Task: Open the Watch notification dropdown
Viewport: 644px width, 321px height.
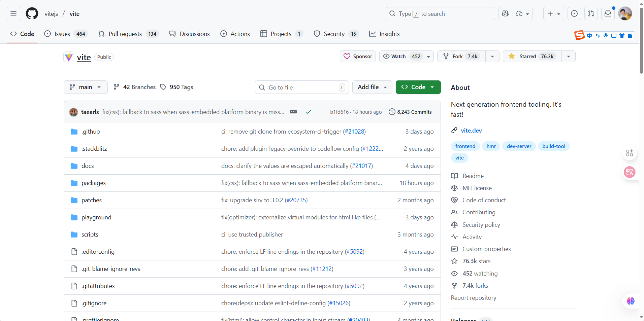Action: click(407, 57)
